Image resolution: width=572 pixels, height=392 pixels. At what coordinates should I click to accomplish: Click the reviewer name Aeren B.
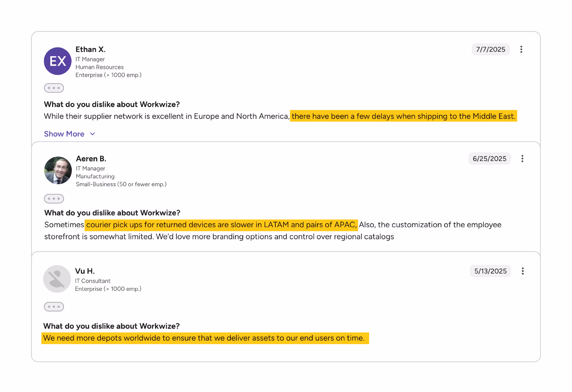tap(91, 159)
